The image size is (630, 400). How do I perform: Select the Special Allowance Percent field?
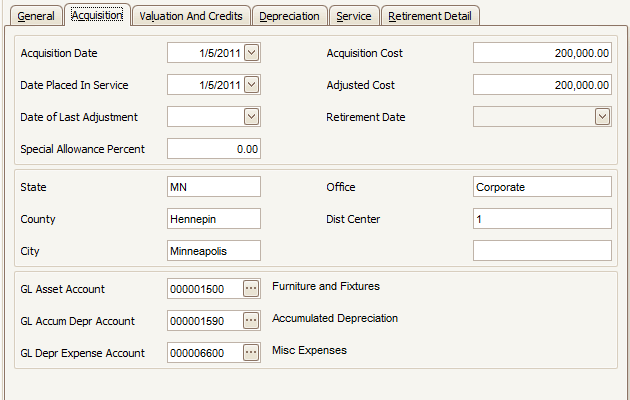pyautogui.click(x=213, y=149)
